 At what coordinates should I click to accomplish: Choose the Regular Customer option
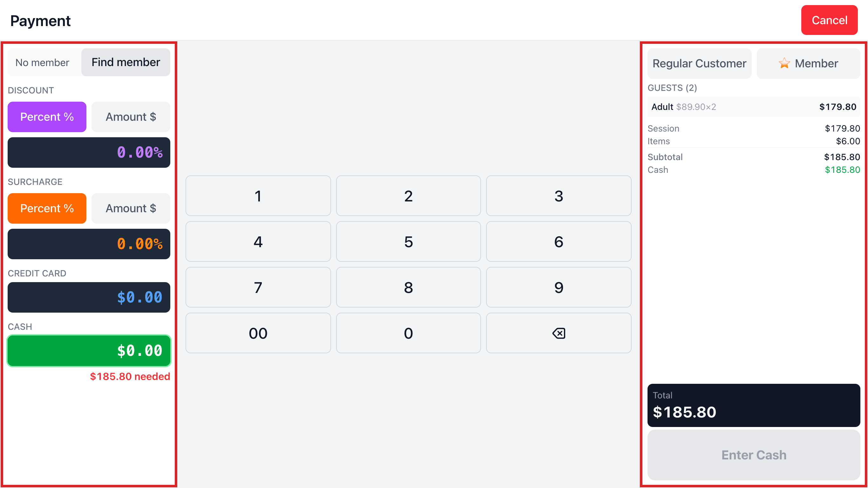coord(699,63)
